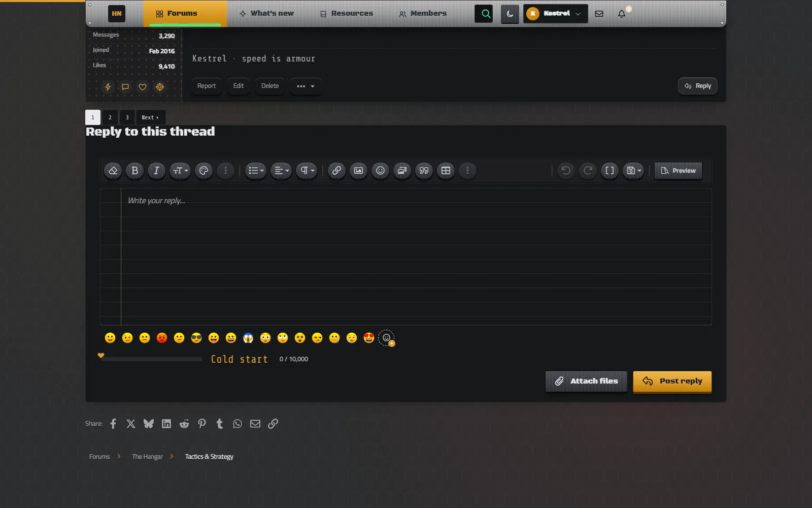Click the redo icon in editor

(x=588, y=171)
